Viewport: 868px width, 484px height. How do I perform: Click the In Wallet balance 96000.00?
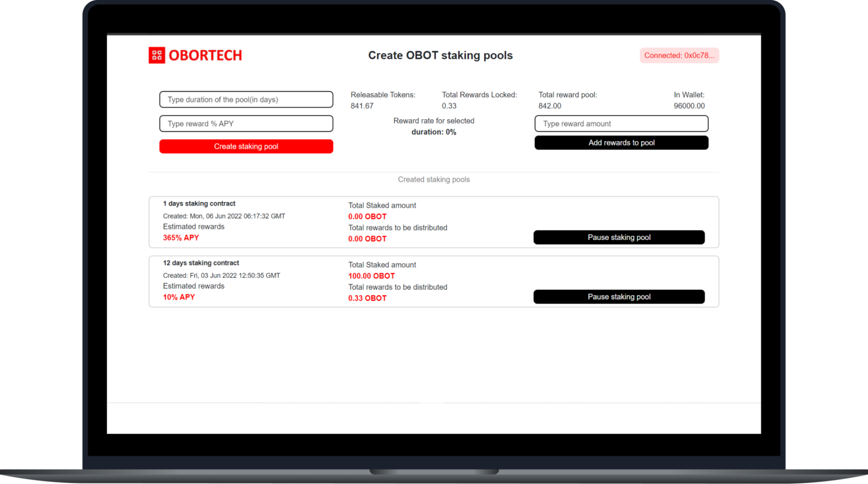coord(689,106)
